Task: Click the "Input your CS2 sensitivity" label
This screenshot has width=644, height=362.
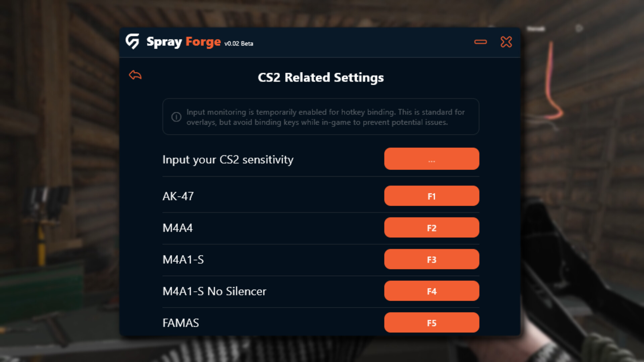Action: (x=228, y=160)
